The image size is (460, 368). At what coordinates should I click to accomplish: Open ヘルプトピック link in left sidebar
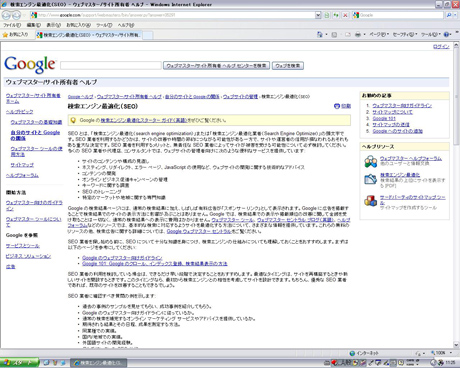20,112
